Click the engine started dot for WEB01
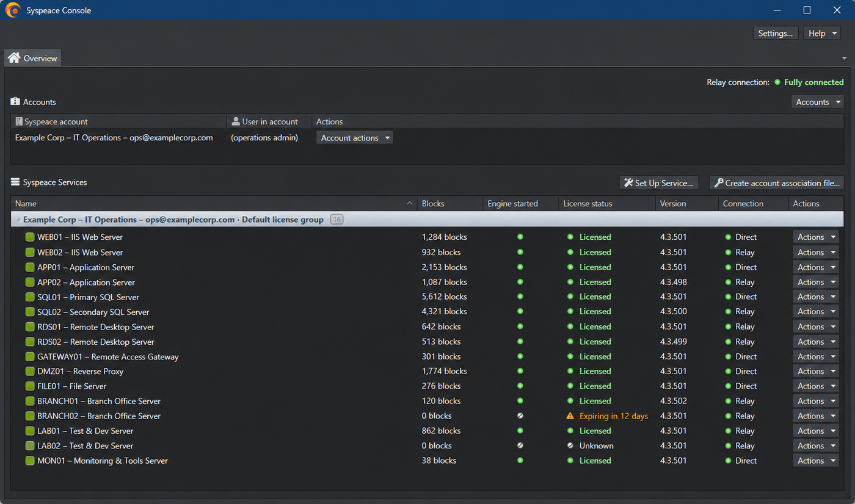The width and height of the screenshot is (855, 504). [520, 237]
